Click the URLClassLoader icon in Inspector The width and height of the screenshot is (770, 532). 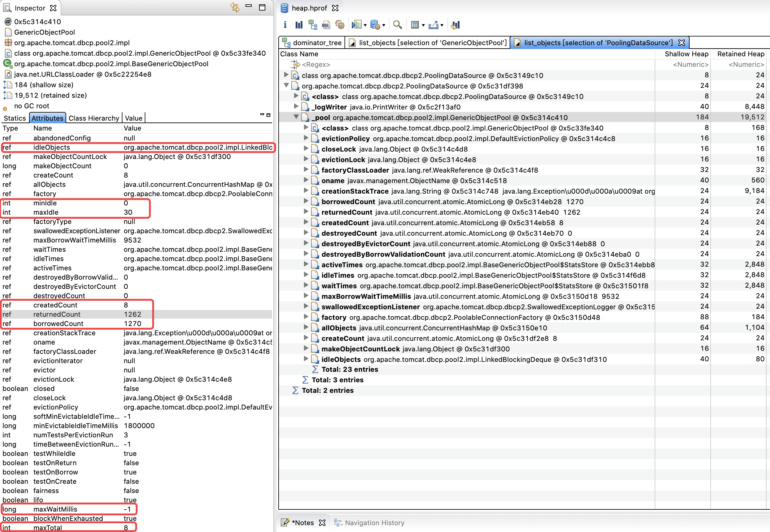pyautogui.click(x=8, y=74)
